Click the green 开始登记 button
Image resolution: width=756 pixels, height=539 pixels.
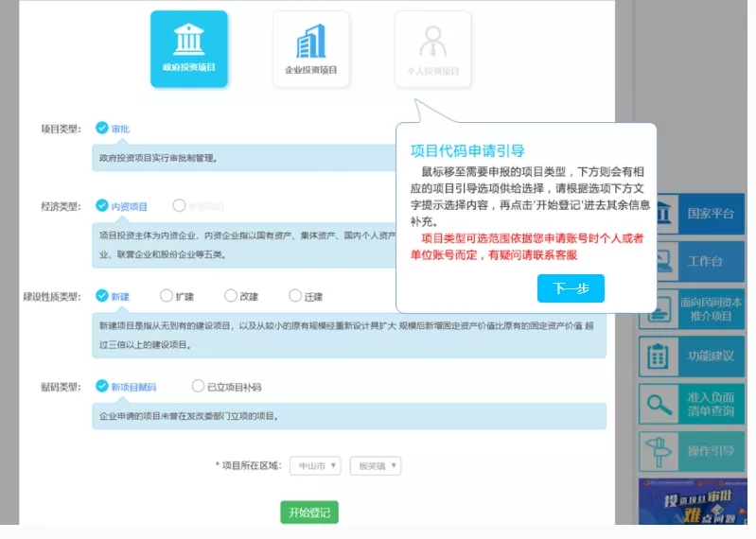[309, 512]
